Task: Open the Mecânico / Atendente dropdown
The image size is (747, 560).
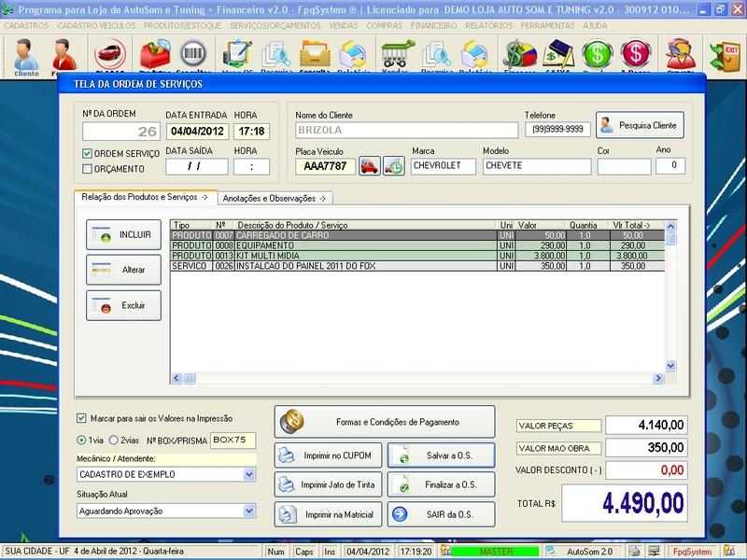Action: point(249,475)
